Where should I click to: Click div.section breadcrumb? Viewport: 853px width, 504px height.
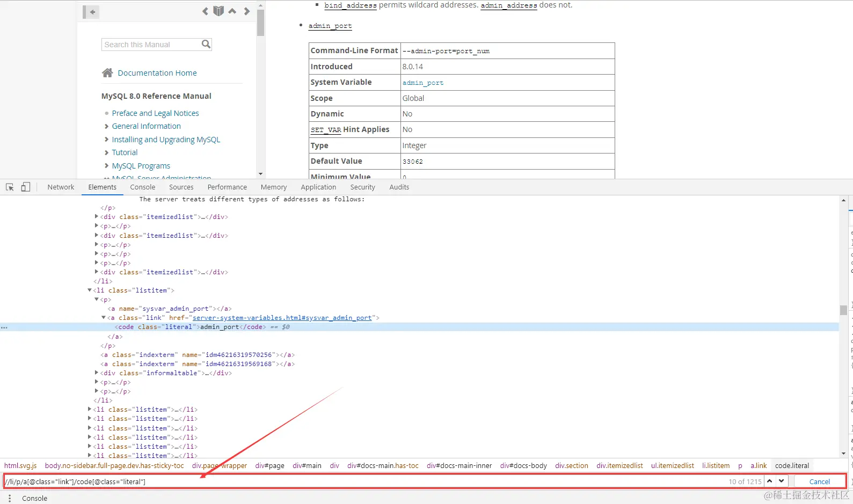(572, 466)
